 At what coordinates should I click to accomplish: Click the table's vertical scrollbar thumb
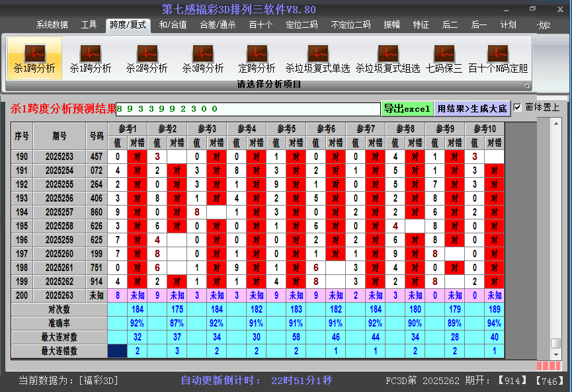pyautogui.click(x=556, y=343)
